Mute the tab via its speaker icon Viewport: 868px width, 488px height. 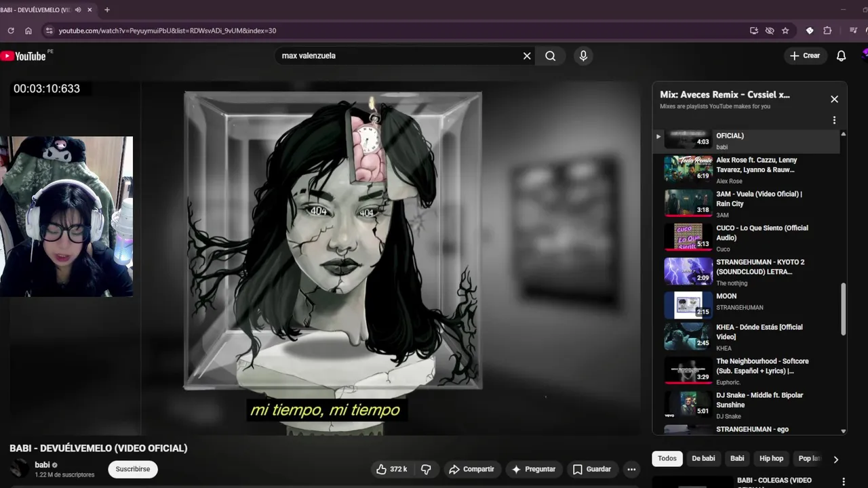[78, 9]
